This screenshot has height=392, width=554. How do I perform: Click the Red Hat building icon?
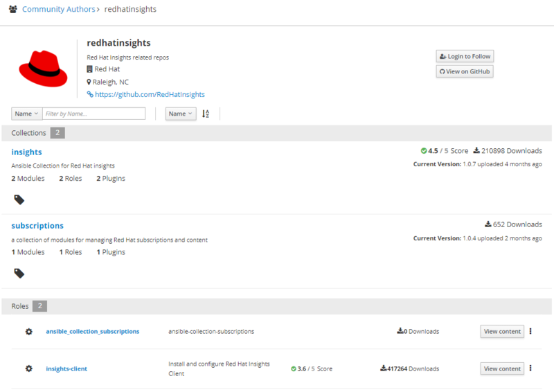click(x=90, y=69)
